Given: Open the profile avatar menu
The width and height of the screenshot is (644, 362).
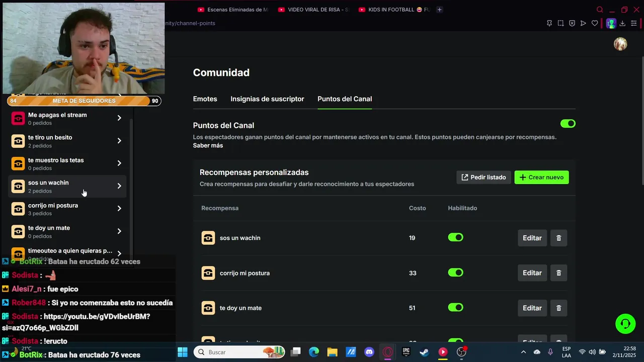Looking at the screenshot, I should (x=620, y=44).
